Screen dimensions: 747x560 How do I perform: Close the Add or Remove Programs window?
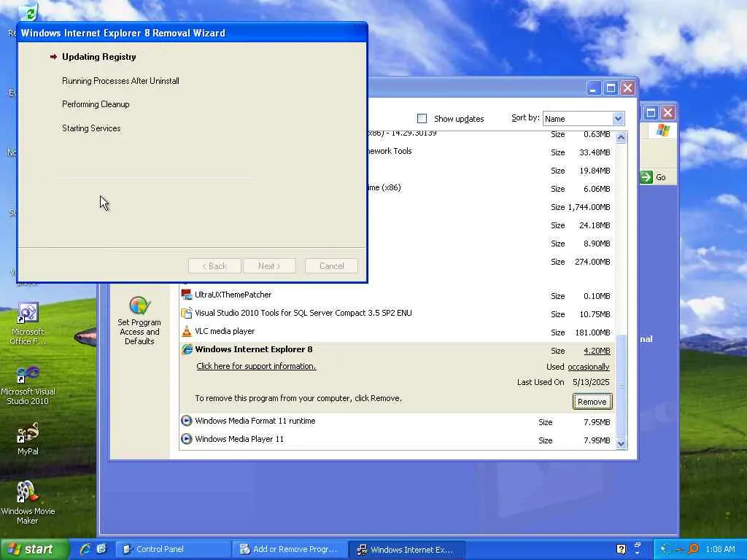(628, 88)
